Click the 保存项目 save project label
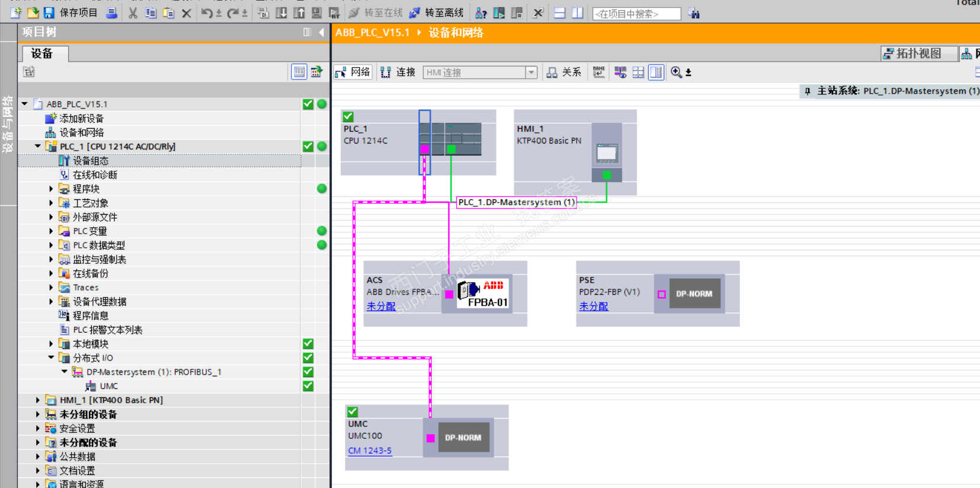Viewport: 980px width, 488px height. click(79, 12)
